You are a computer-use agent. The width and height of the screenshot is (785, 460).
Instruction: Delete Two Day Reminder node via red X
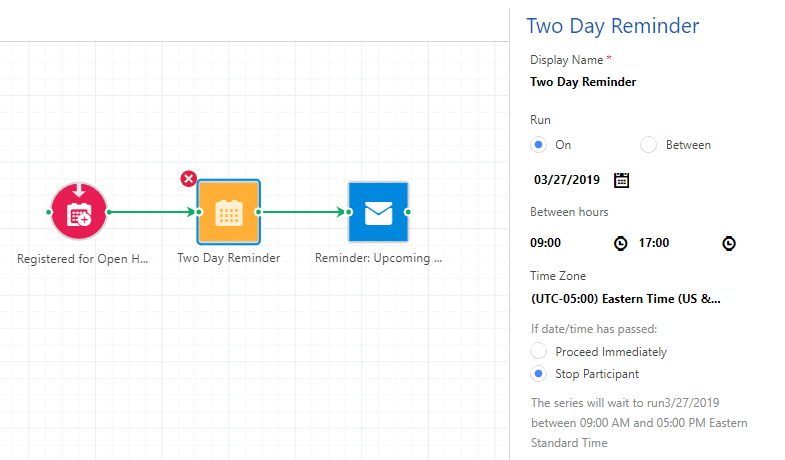point(188,179)
